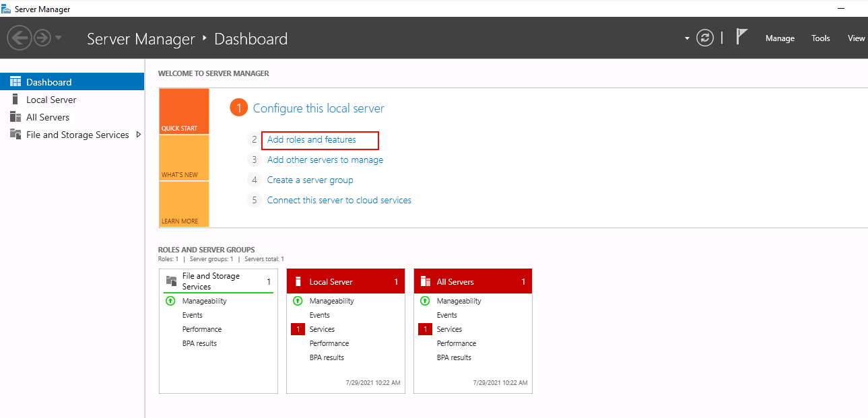Open the Notifications flag icon

[x=741, y=37]
